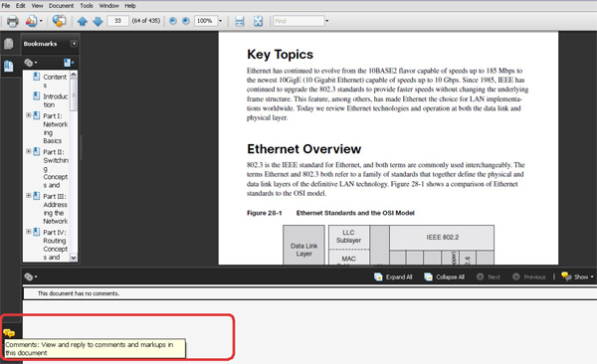
Task: Click the 'This document has no comments' row
Action: [309, 293]
